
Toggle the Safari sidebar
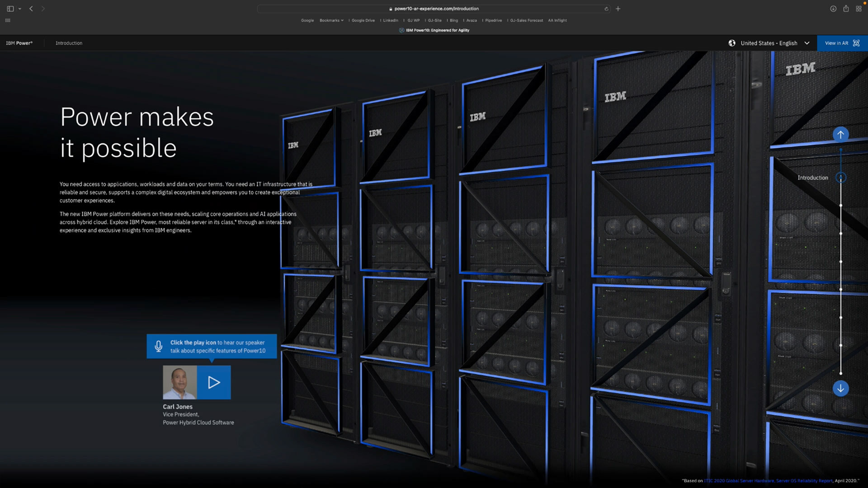10,9
